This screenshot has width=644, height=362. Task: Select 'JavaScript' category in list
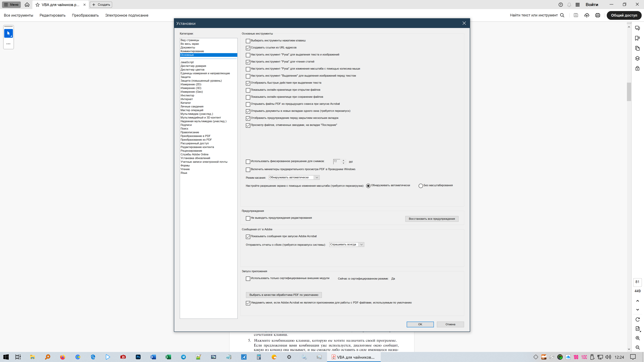(x=187, y=62)
